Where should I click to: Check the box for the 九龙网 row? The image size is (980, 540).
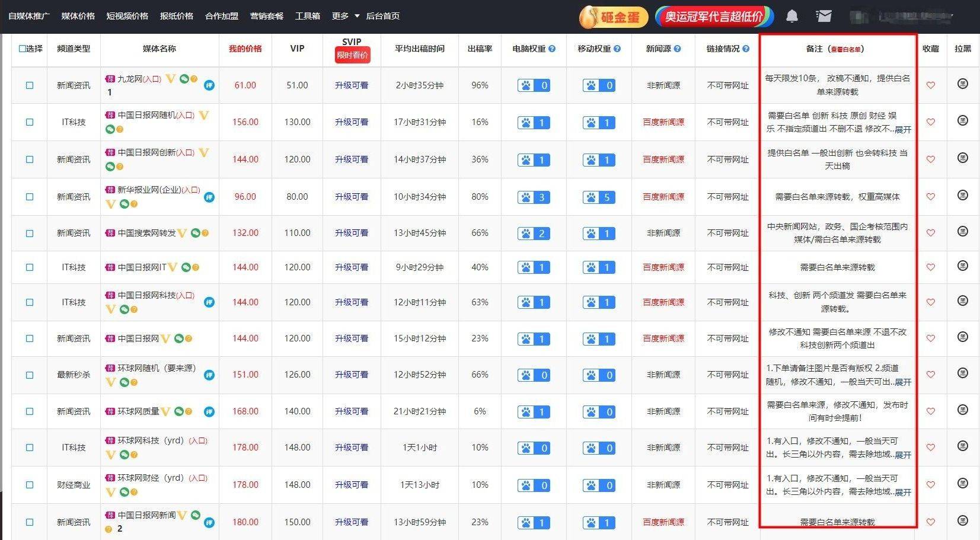(30, 85)
